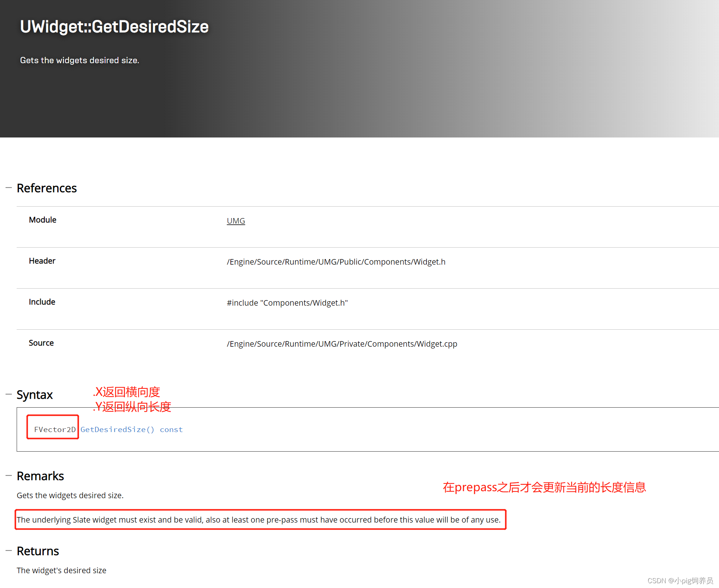Click the Header row label
The height and width of the screenshot is (588, 719).
(x=42, y=261)
